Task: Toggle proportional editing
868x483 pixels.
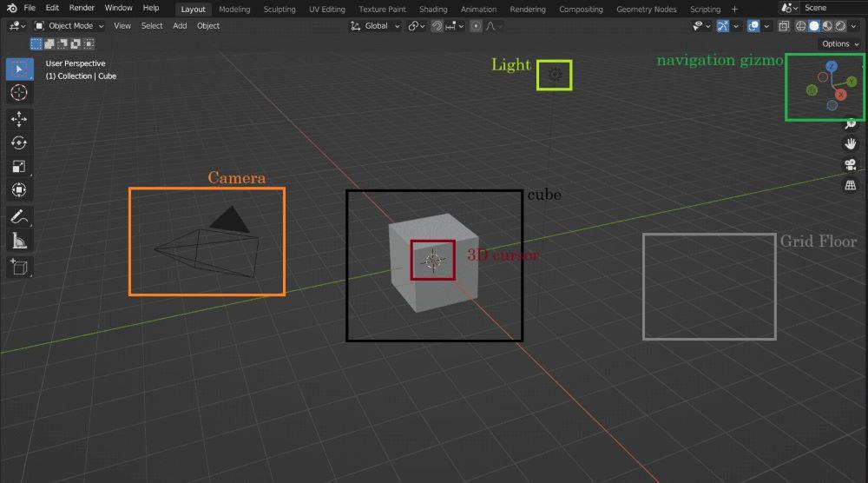Action: [x=476, y=26]
